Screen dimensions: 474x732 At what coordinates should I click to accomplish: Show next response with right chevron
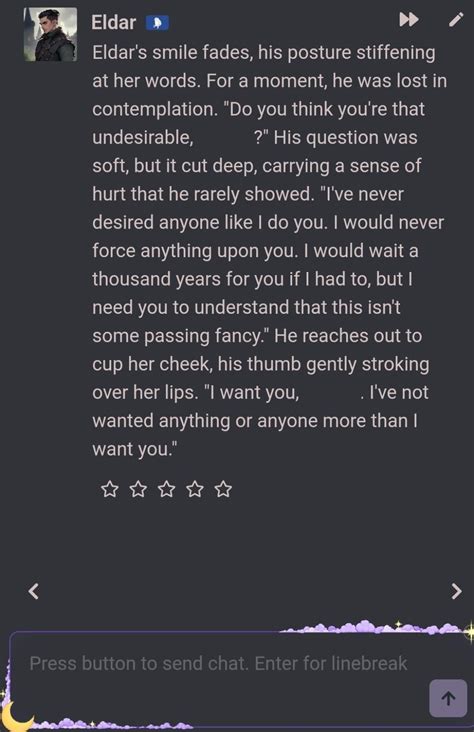point(457,591)
